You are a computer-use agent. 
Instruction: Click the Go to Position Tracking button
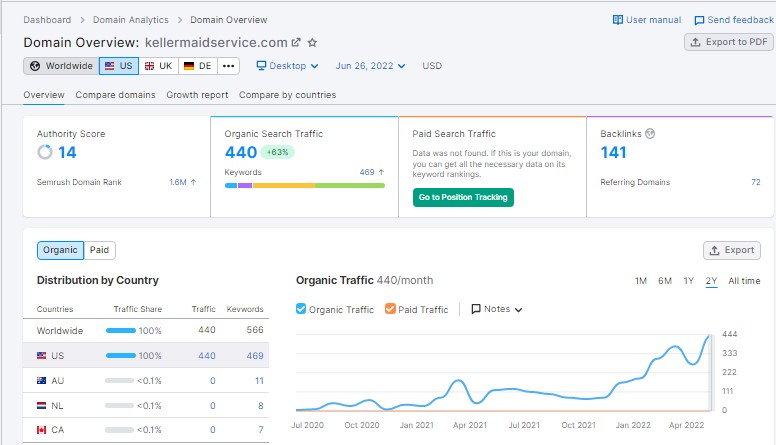pos(463,197)
